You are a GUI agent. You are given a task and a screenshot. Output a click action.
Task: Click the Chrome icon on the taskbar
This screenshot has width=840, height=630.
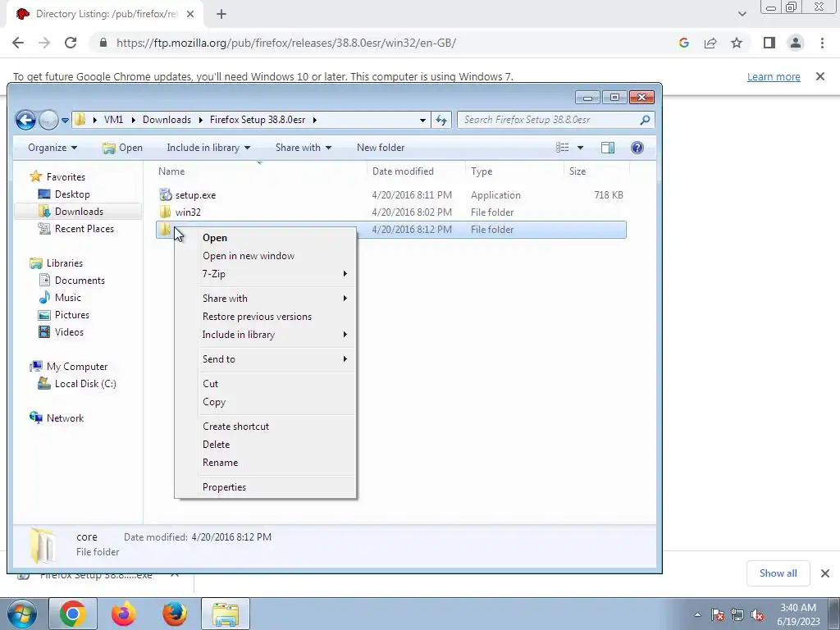(73, 614)
